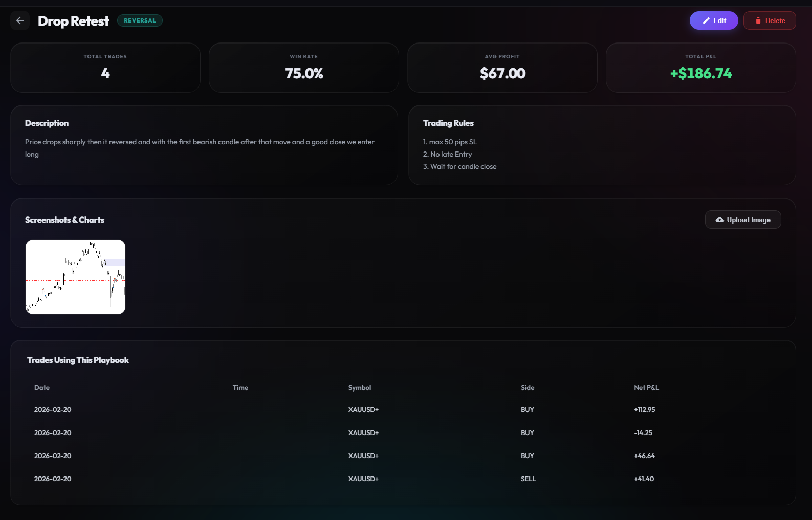Select the Total Trades stat card
Viewport: 812px width, 520px height.
coord(105,68)
